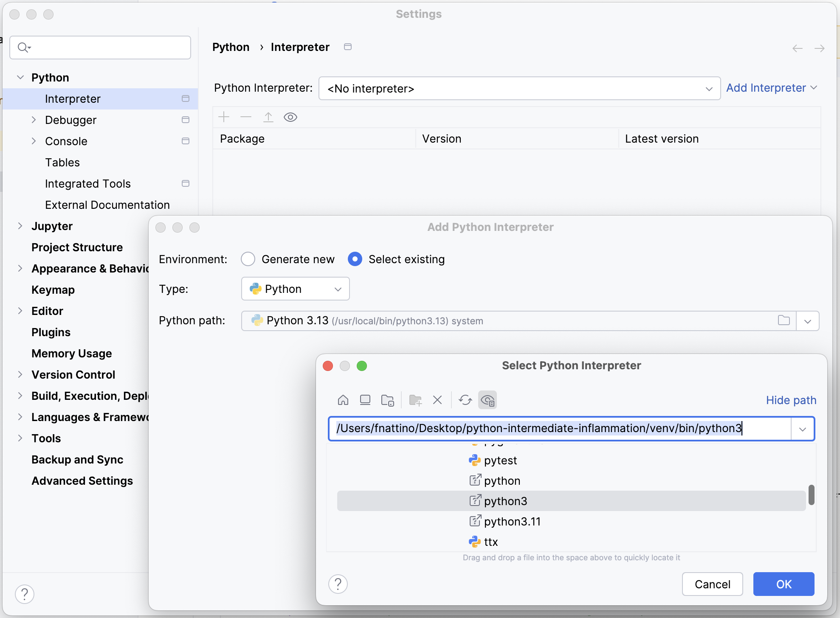Image resolution: width=840 pixels, height=618 pixels.
Task: Delete the selected file in chooser
Action: pos(437,400)
